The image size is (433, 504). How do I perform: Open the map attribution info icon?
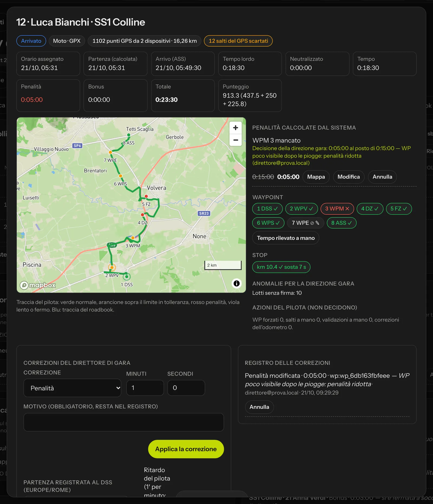237,283
